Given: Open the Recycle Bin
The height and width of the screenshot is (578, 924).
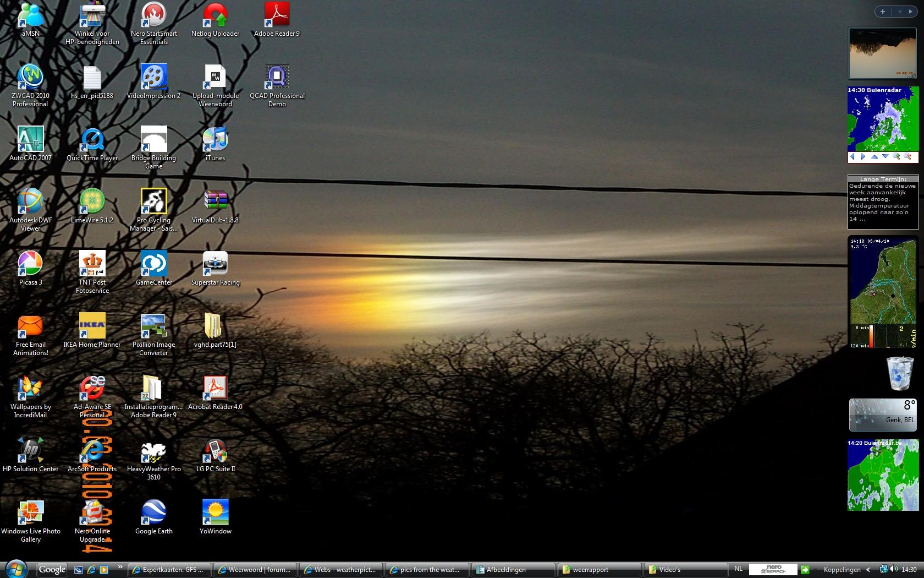Looking at the screenshot, I should (900, 373).
